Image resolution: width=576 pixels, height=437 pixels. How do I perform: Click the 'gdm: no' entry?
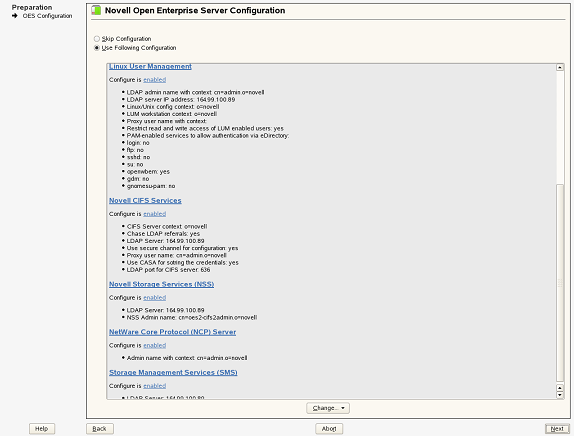[138, 179]
